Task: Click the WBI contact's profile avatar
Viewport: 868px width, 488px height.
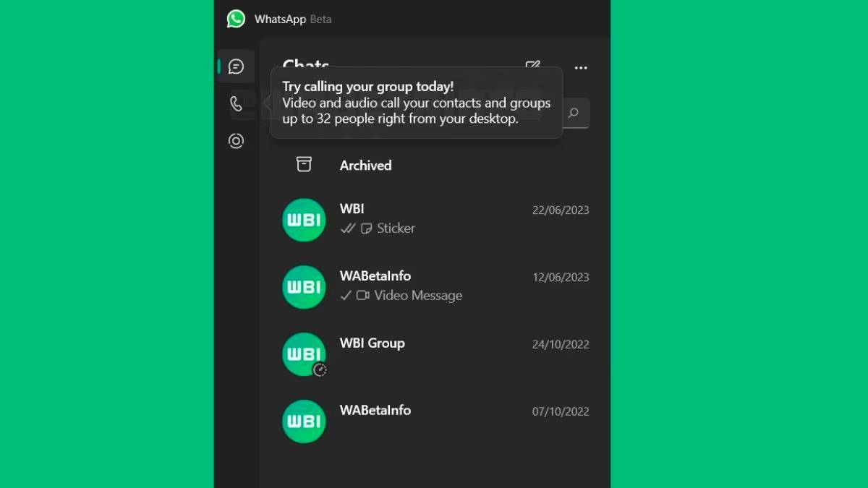Action: coord(304,220)
